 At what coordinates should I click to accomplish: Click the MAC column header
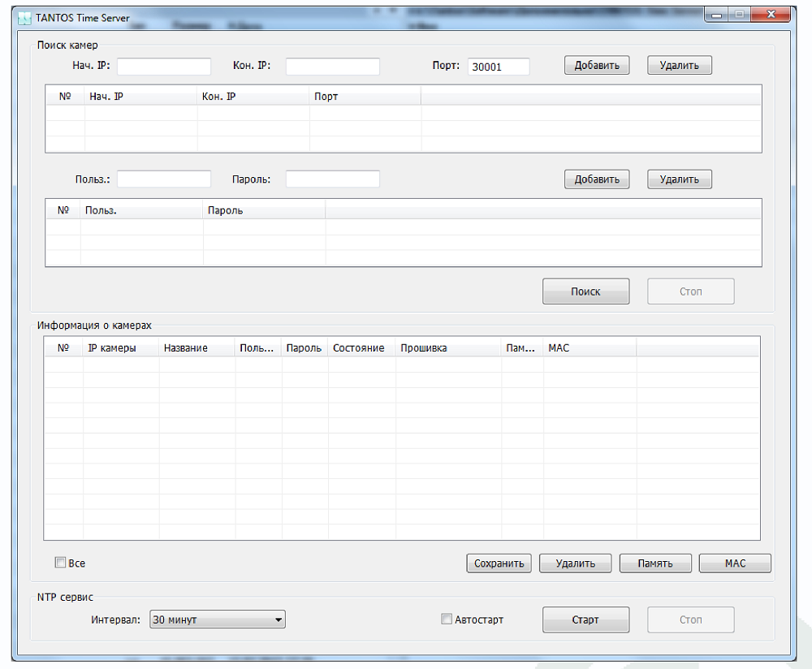[x=590, y=348]
